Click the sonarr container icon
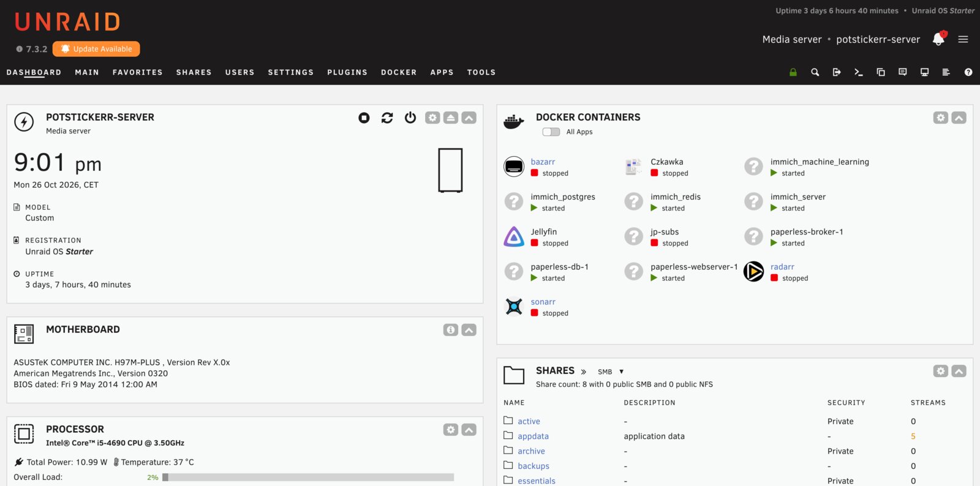Viewport: 980px width, 486px height. coord(514,307)
